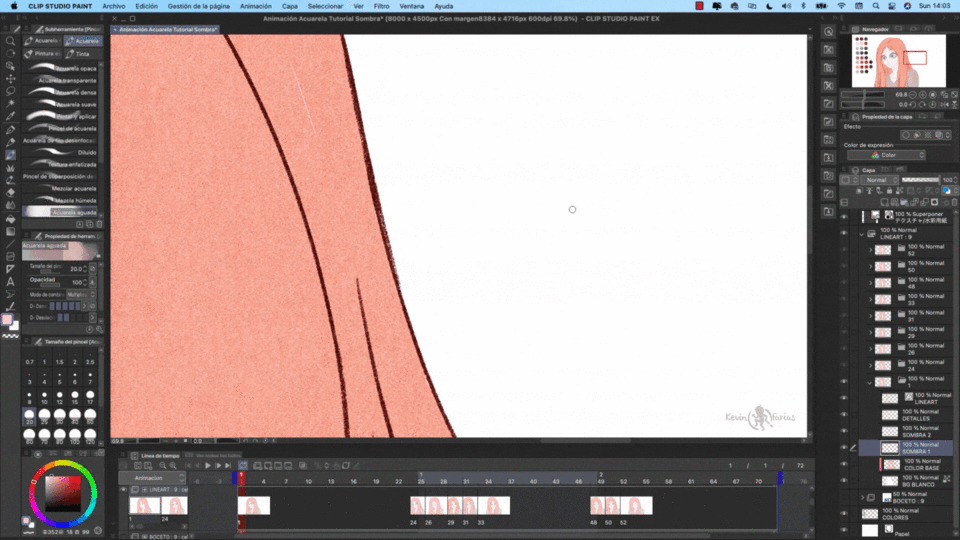The width and height of the screenshot is (960, 540).
Task: Open the Archivo menu
Action: click(x=114, y=6)
